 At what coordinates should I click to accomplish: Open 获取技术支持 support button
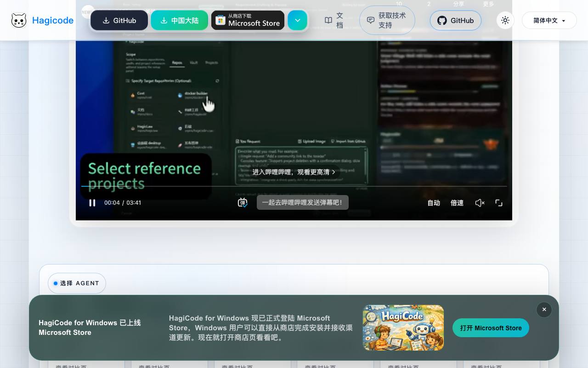[387, 20]
